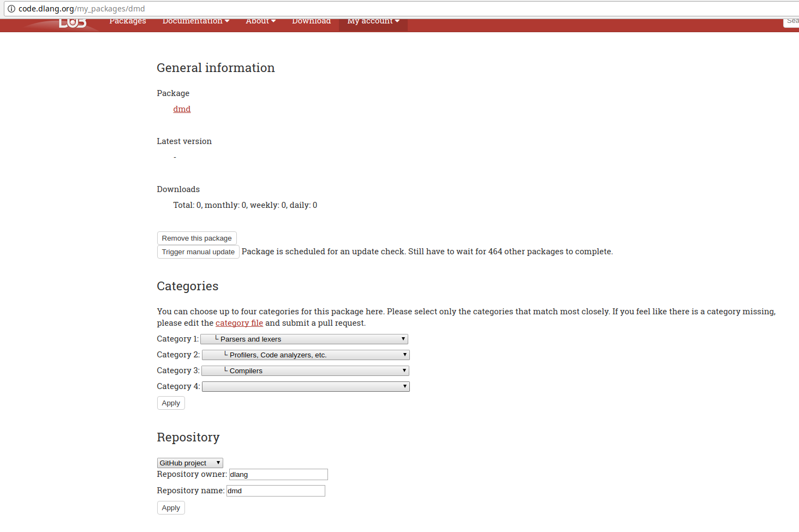Expand the Documentation menu
The width and height of the screenshot is (799, 532).
[196, 22]
